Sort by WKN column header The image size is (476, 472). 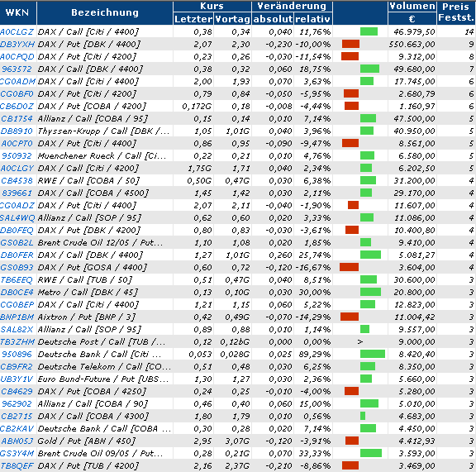coord(17,12)
